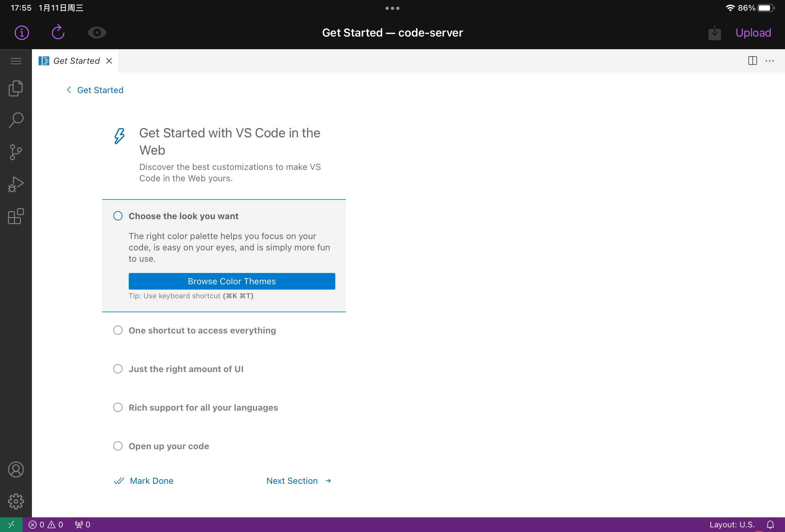Close the Get Started tab
The height and width of the screenshot is (532, 785).
click(109, 61)
